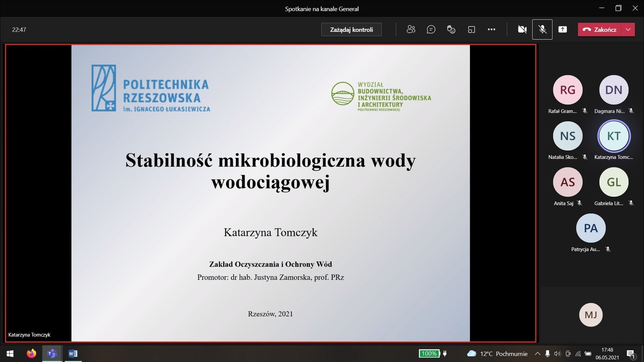Image resolution: width=644 pixels, height=362 pixels.
Task: Open the taskbar volume control
Action: [x=557, y=354]
